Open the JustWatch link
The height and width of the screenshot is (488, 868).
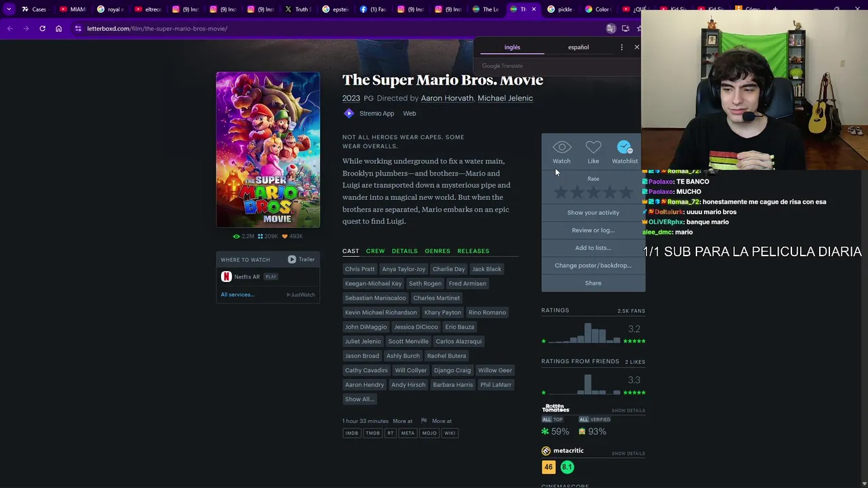point(300,295)
